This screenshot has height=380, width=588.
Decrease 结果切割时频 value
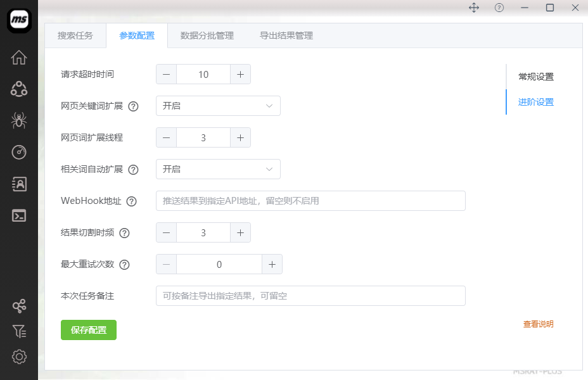click(166, 232)
